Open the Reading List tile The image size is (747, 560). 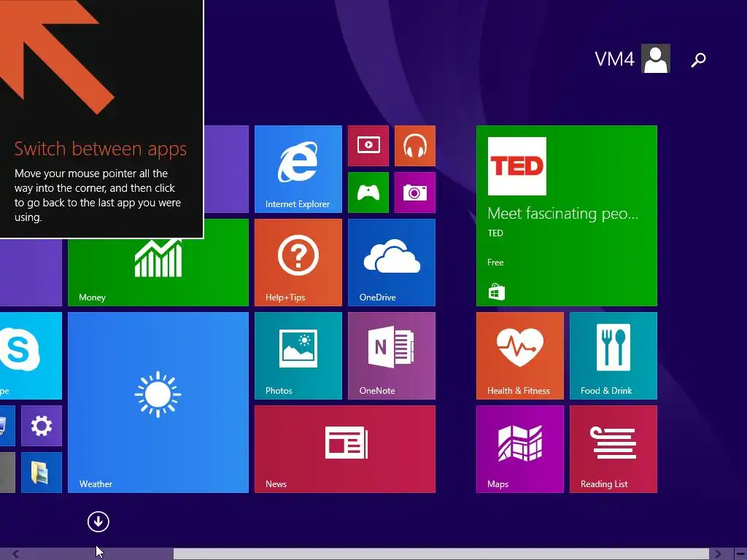[614, 449]
